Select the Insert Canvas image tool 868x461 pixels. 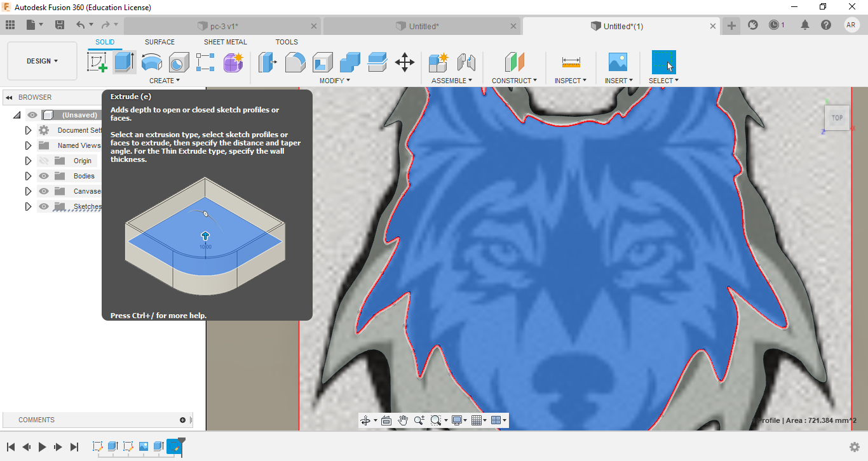coord(618,62)
